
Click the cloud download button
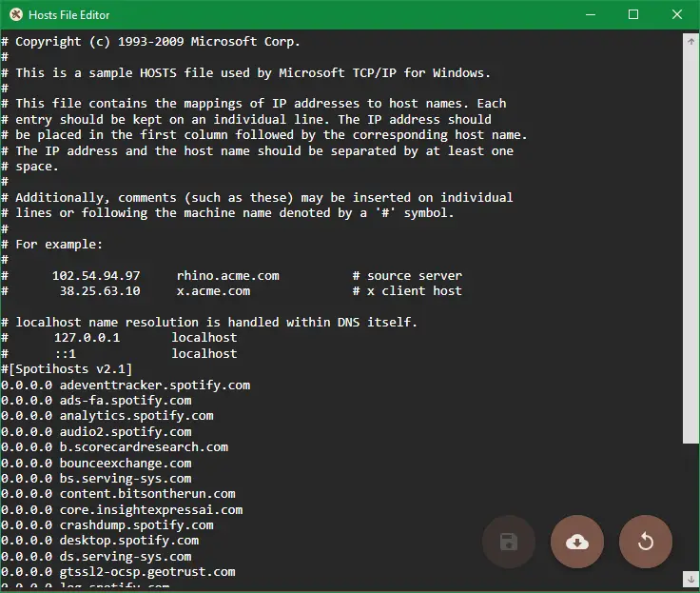point(577,542)
